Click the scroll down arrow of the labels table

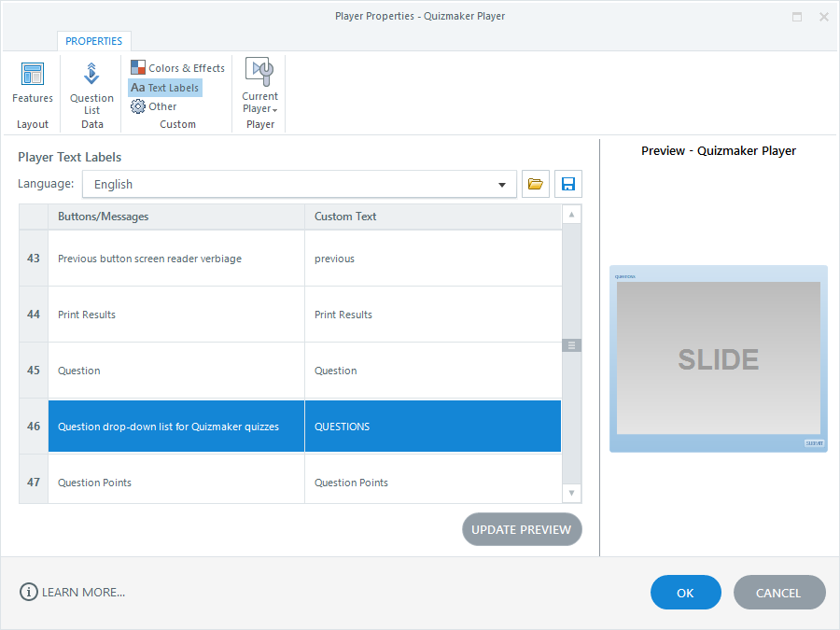pyautogui.click(x=571, y=493)
